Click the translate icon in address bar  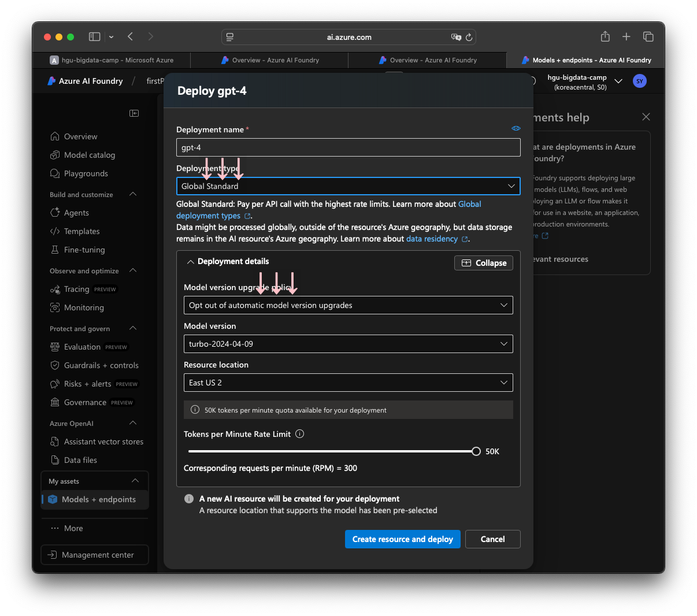tap(456, 37)
